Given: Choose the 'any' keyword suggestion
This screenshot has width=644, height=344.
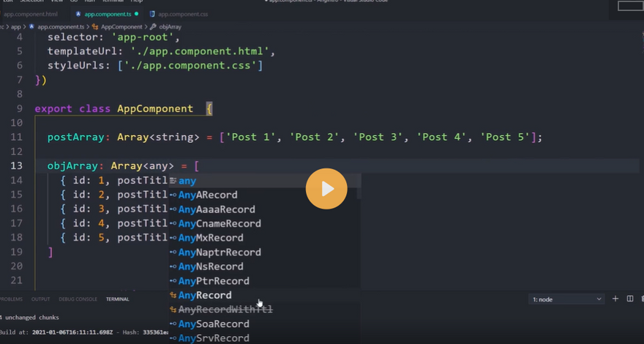Looking at the screenshot, I should 265,181.
